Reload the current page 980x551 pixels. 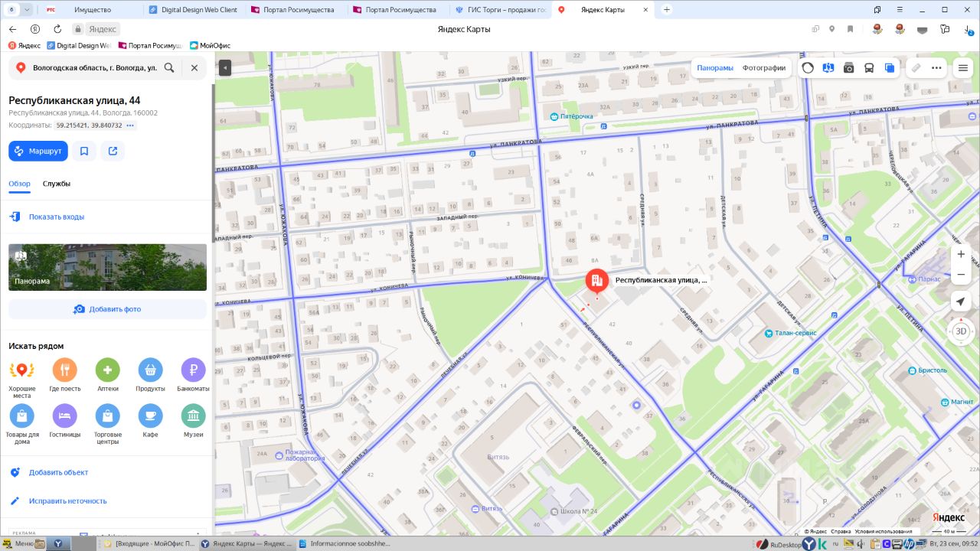(57, 29)
